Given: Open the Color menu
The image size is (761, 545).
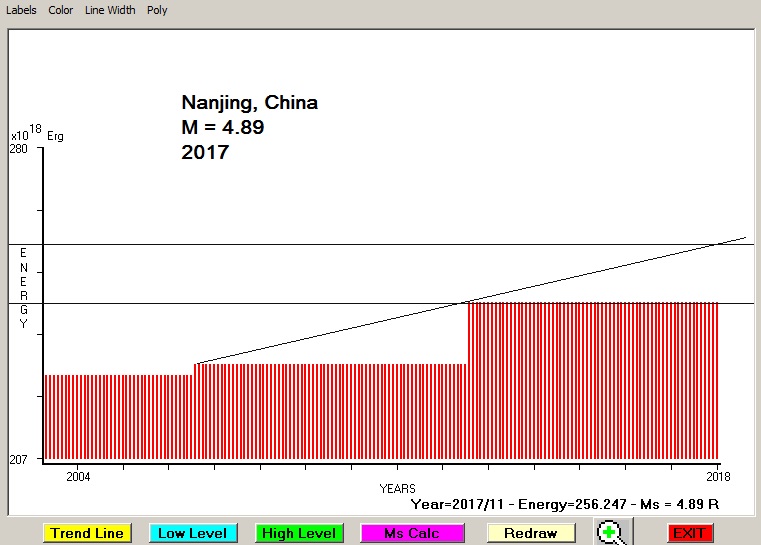Looking at the screenshot, I should (60, 10).
